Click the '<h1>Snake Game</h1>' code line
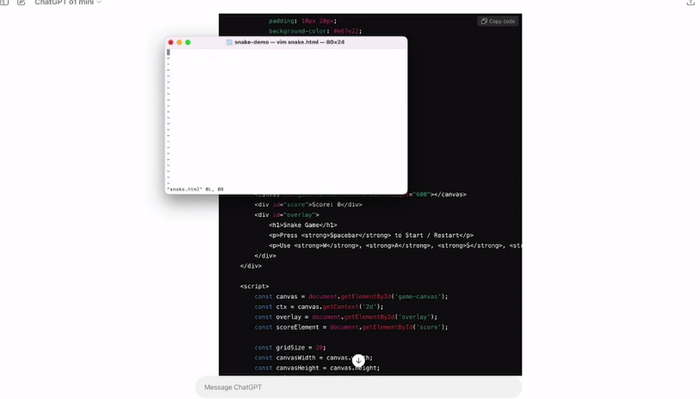700x399 pixels. click(303, 225)
